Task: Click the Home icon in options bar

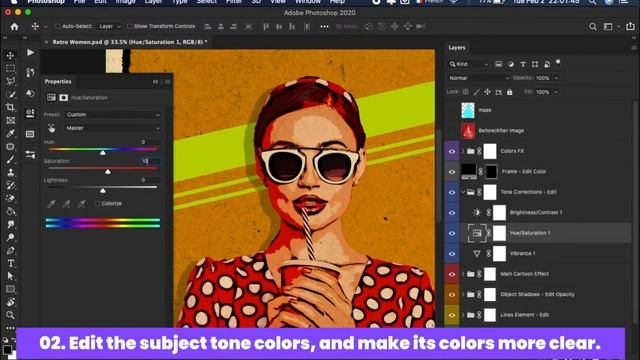Action: coord(14,27)
